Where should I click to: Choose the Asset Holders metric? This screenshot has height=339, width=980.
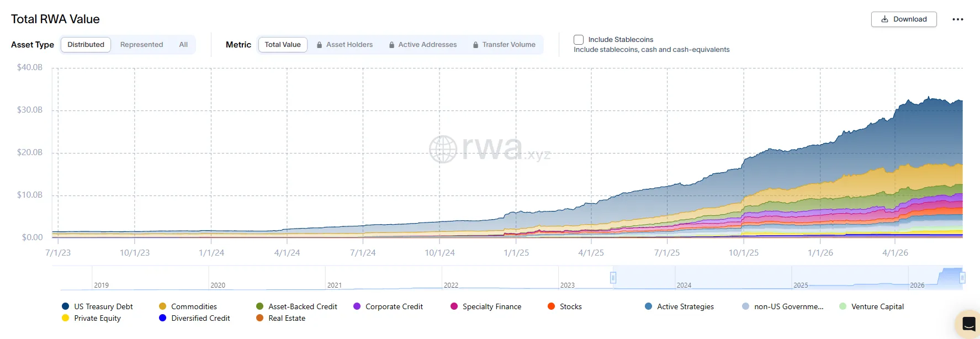tap(345, 45)
